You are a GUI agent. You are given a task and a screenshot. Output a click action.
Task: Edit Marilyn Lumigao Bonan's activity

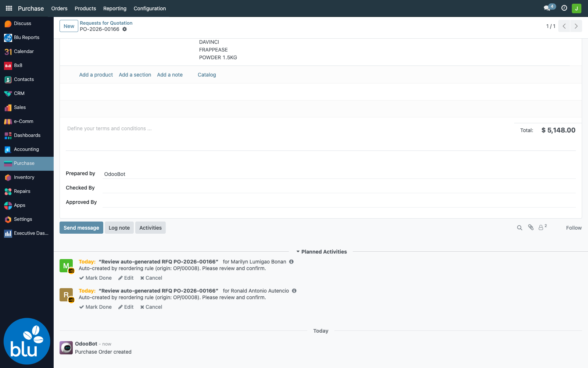pos(126,278)
